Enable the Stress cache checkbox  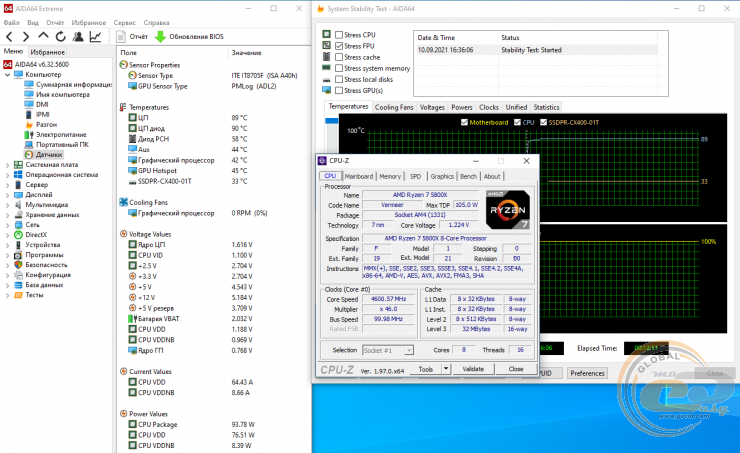click(x=339, y=57)
